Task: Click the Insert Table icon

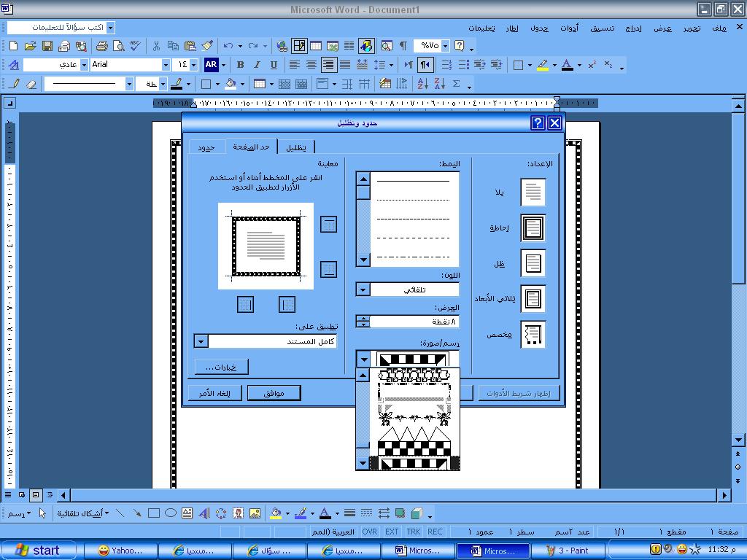Action: pyautogui.click(x=316, y=46)
